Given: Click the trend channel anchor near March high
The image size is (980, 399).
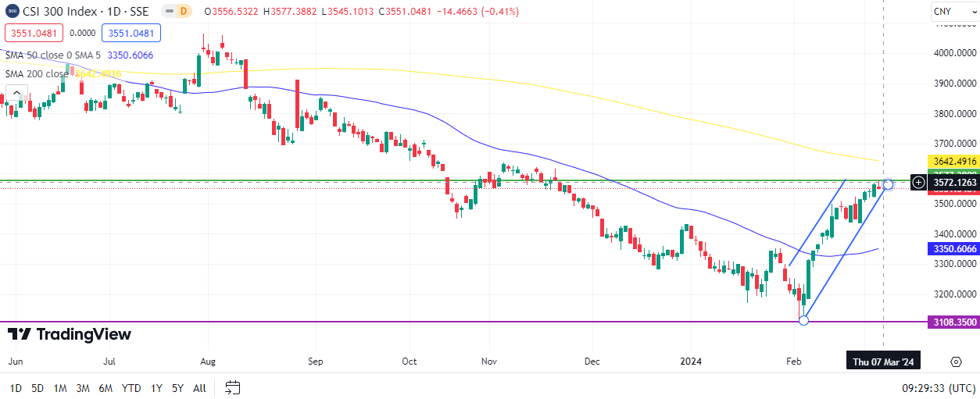Looking at the screenshot, I should tap(887, 184).
